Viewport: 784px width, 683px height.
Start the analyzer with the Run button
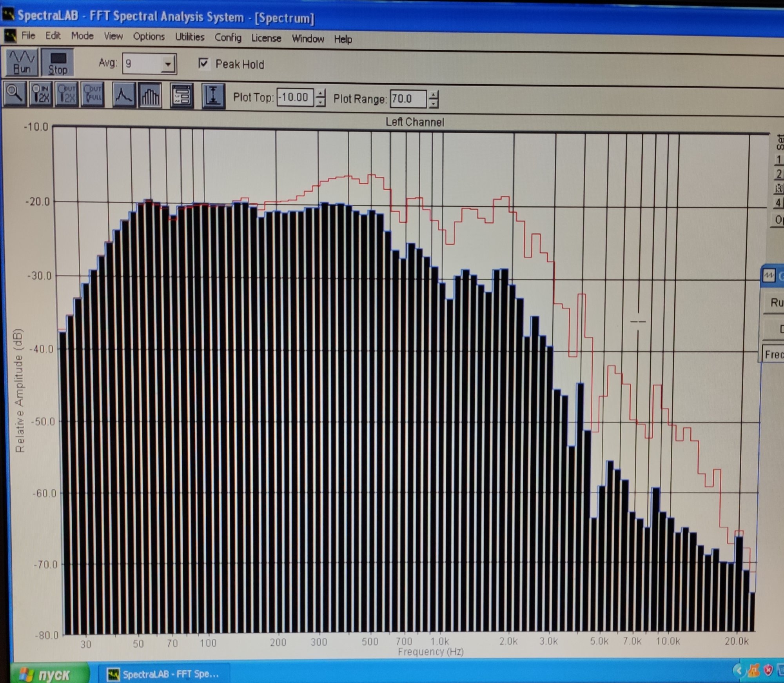22,62
